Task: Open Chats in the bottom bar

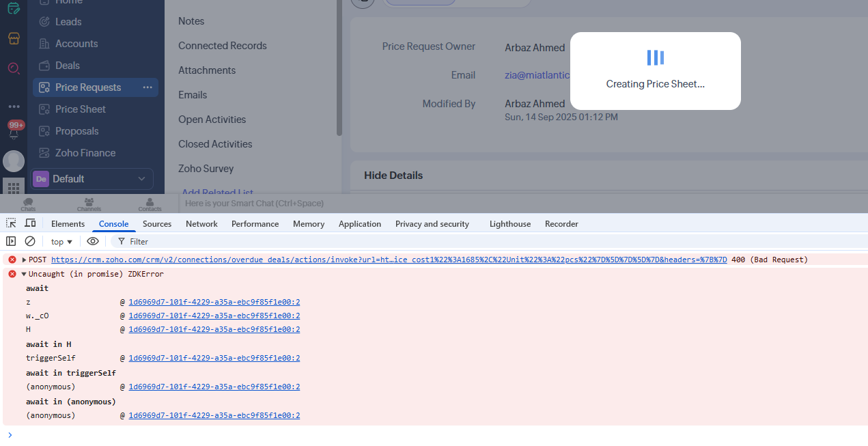Action: pos(28,204)
